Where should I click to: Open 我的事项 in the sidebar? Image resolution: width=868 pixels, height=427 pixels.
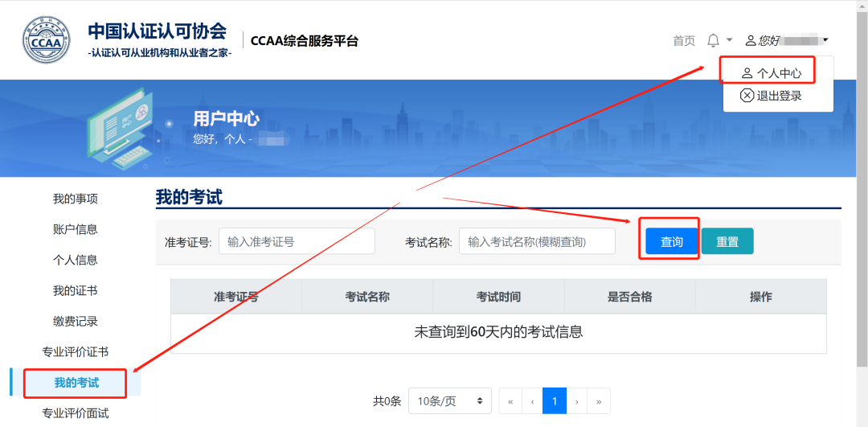pyautogui.click(x=76, y=199)
